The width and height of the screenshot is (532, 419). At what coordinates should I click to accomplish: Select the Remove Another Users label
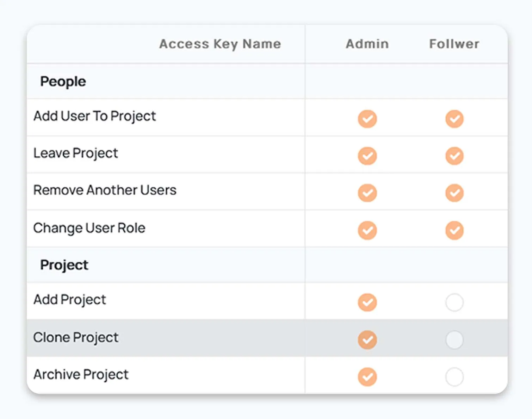[x=105, y=190]
